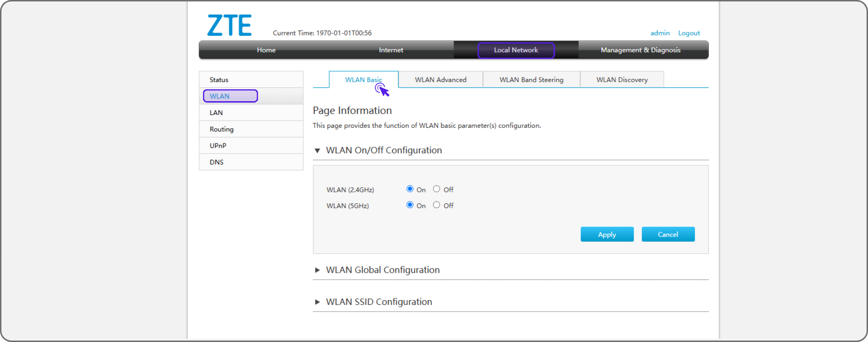Switch to WLAN Band Steering tab
Screen dimensions: 868x342
(531, 80)
